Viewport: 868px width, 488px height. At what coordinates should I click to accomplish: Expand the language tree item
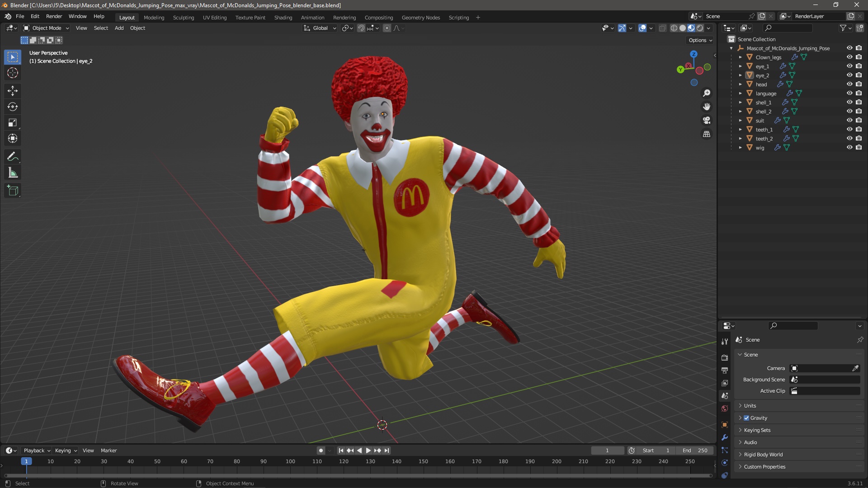pos(740,94)
